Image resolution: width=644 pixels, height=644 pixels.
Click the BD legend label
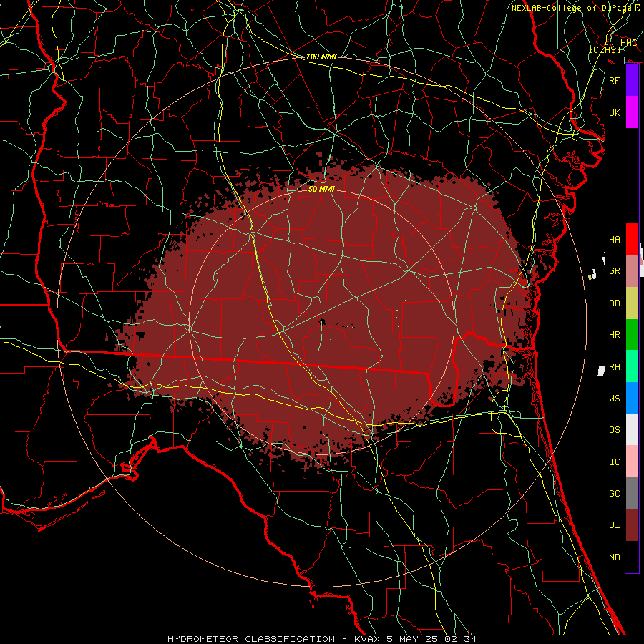click(615, 303)
